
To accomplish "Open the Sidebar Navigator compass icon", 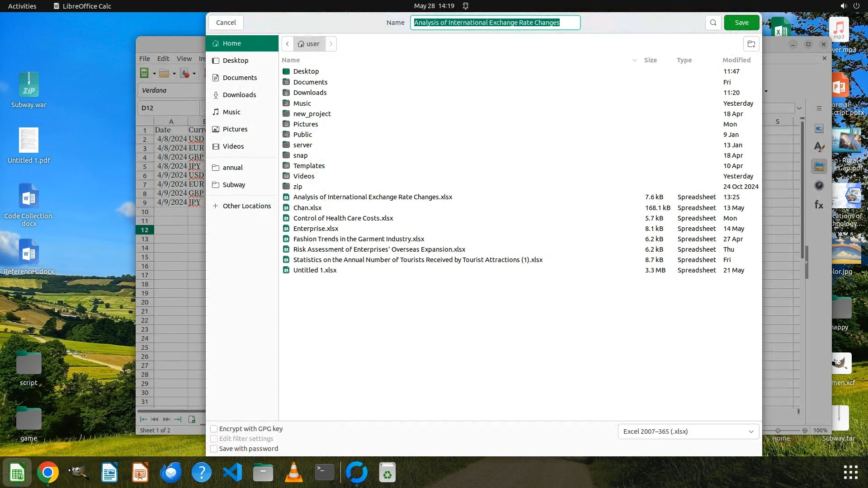I will point(819,185).
